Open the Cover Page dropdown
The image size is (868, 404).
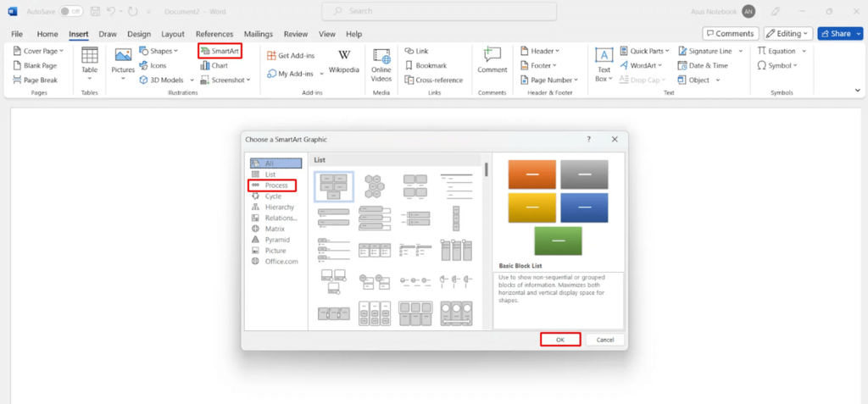tap(38, 51)
